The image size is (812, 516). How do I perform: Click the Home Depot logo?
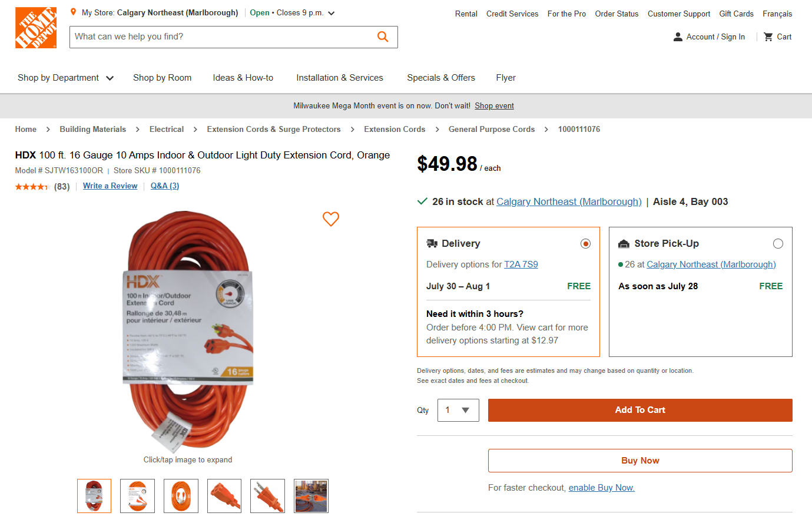pos(35,27)
